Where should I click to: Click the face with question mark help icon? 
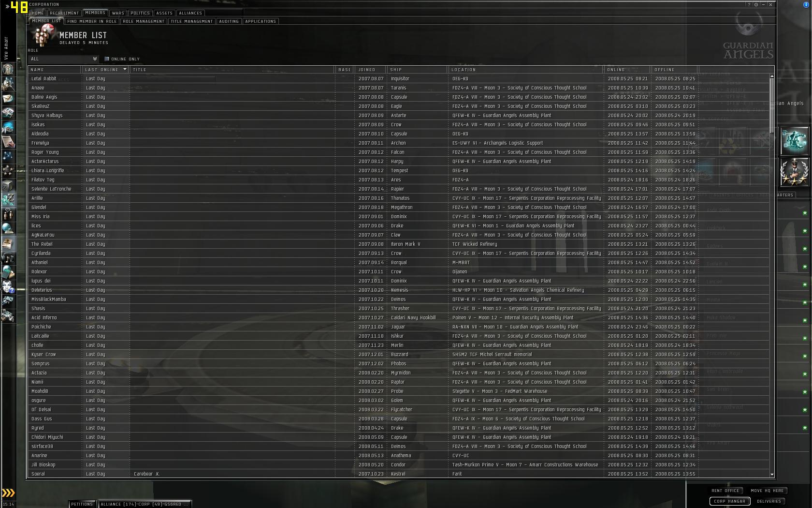click(8, 286)
